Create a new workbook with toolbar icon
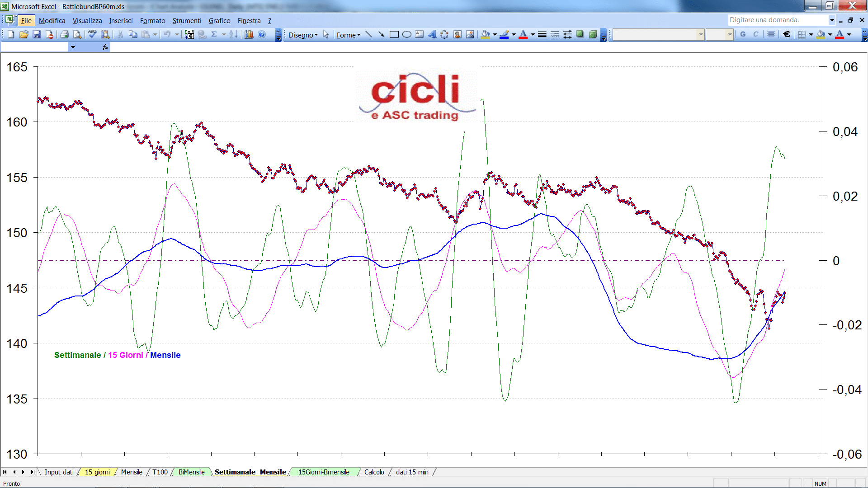Image resolution: width=868 pixels, height=488 pixels. pos(11,34)
